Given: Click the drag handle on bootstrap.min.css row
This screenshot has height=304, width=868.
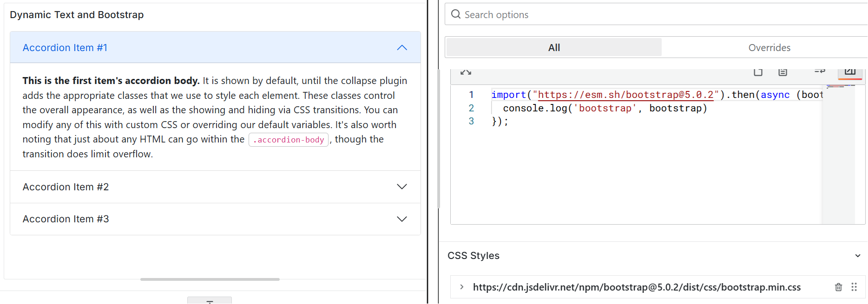Looking at the screenshot, I should click(854, 287).
